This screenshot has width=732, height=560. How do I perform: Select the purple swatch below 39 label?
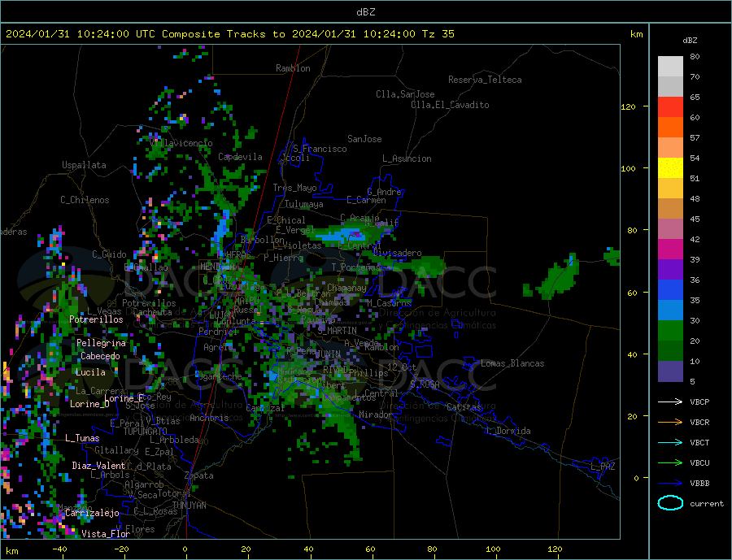pos(670,270)
